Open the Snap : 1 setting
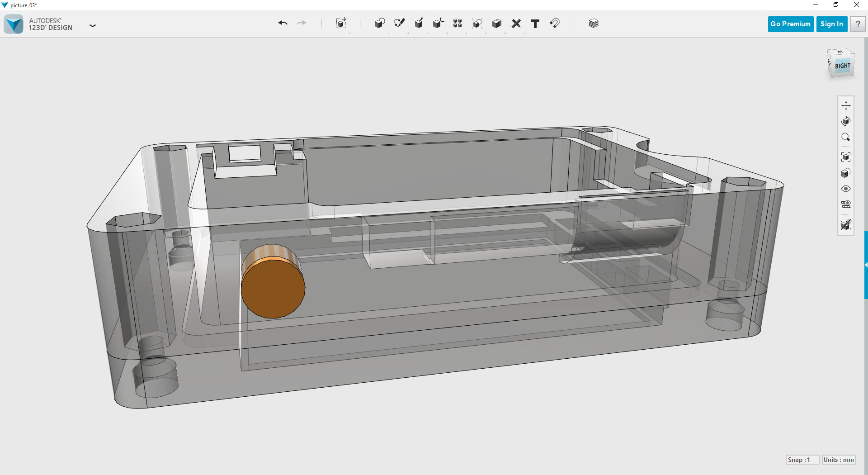868x475 pixels. [x=802, y=460]
